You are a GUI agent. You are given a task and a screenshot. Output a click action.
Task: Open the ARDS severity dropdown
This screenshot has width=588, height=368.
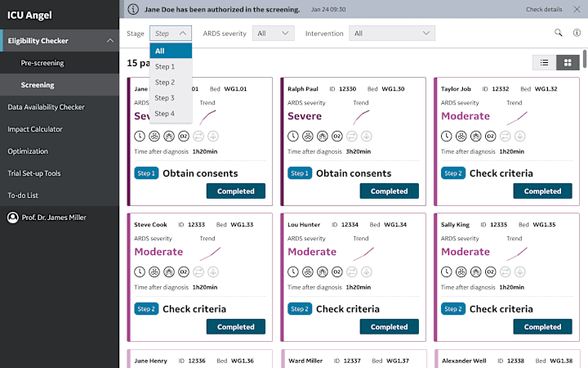point(274,33)
